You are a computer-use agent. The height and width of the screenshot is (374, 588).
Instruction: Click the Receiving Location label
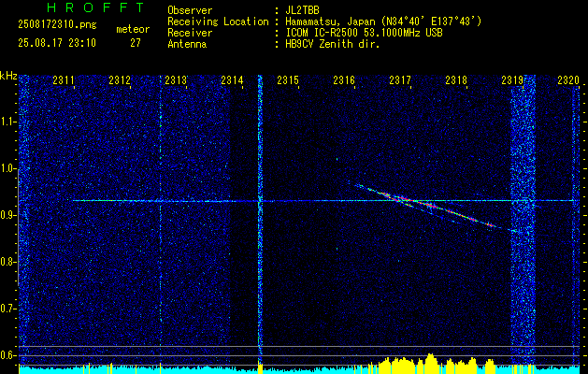[218, 22]
